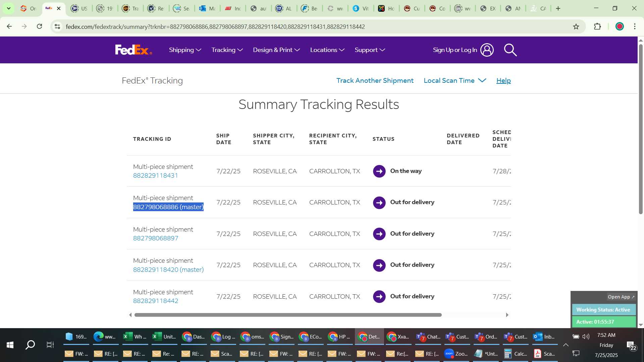
Task: Click status arrow icon for 882798068886 row
Action: coord(379,202)
